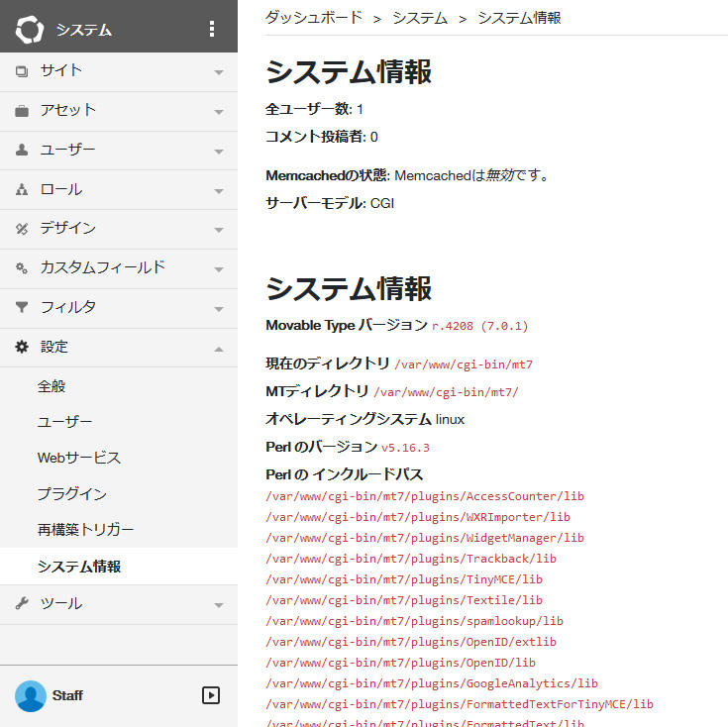Screen dimensions: 728x727
Task: Open the 再構築トリガー settings item
Action: pos(85,529)
